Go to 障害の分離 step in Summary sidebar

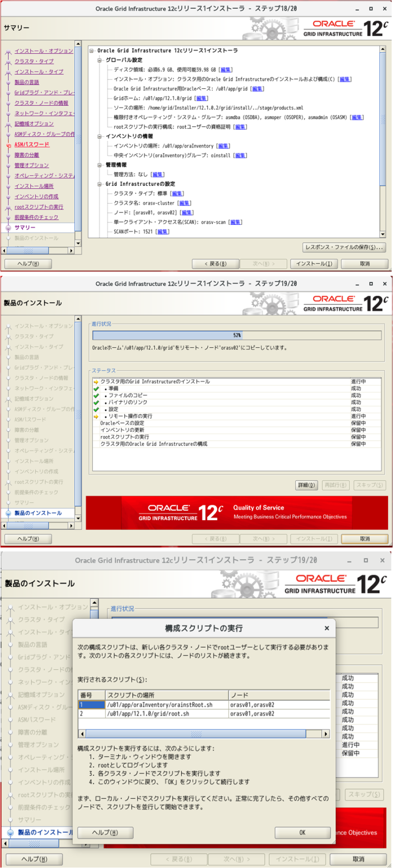pos(27,155)
